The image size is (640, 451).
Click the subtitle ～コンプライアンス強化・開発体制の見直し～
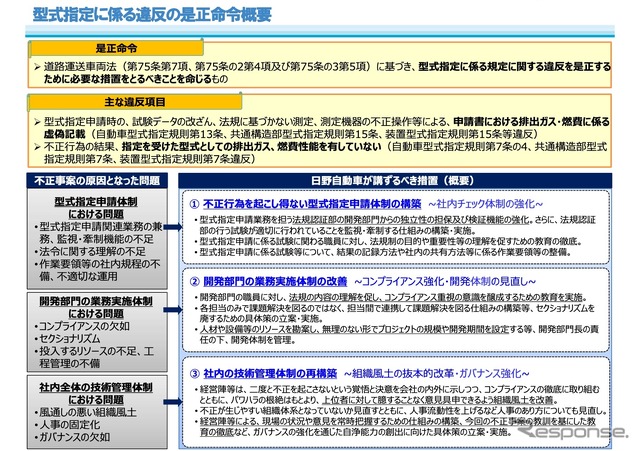(445, 281)
